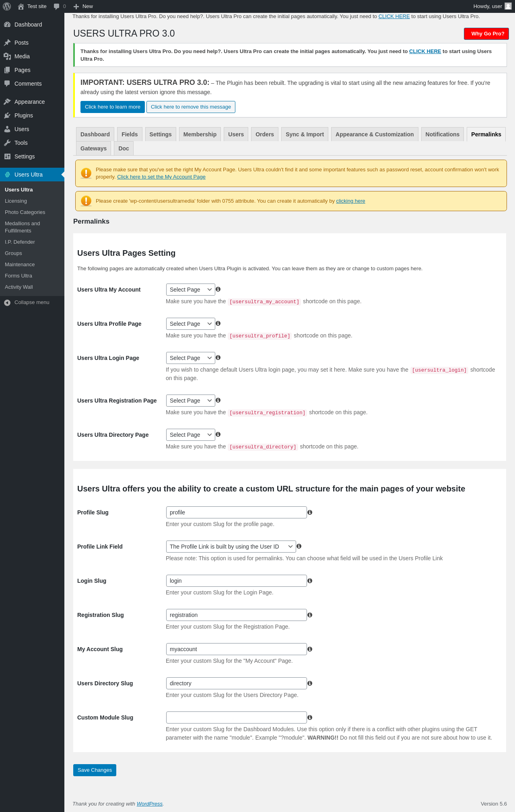Switch to the Notifications tab
This screenshot has height=812, width=515.
(442, 134)
